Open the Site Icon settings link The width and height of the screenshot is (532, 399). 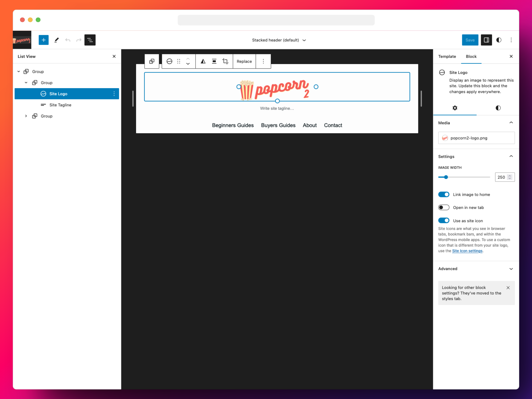[x=467, y=251]
